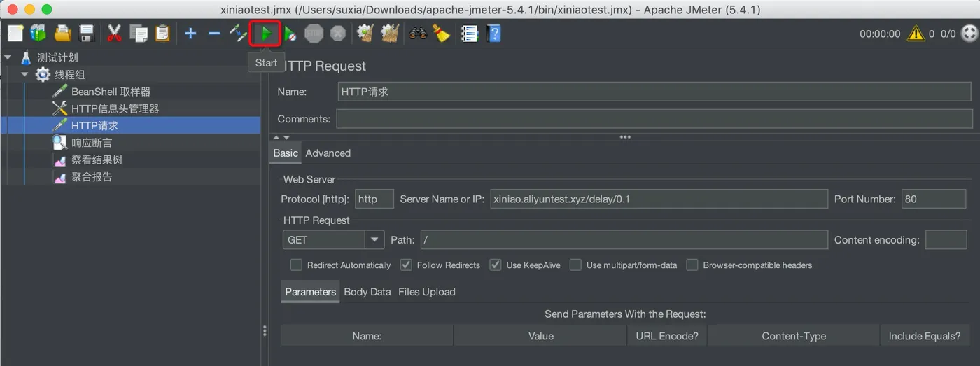Toggle enable/disable of selected element
The image size is (980, 366).
click(239, 33)
